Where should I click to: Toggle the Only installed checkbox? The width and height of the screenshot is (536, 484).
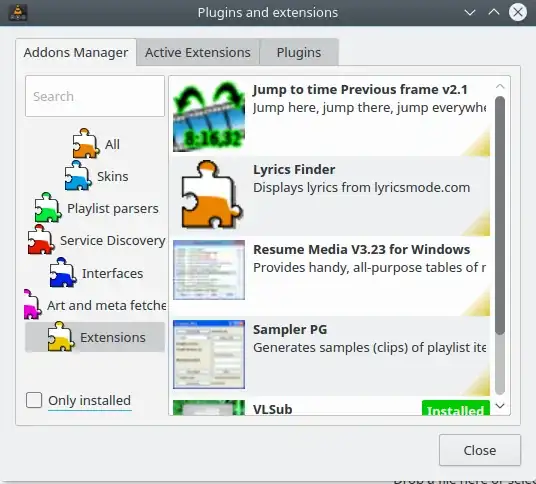[34, 400]
